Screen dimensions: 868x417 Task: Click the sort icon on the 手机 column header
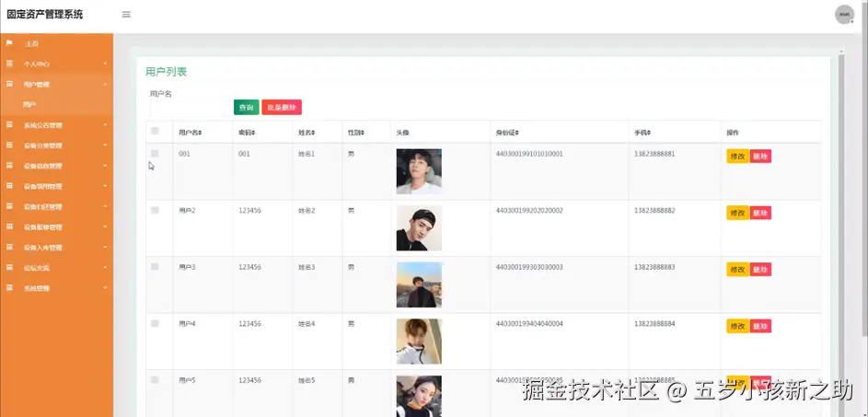click(x=649, y=133)
